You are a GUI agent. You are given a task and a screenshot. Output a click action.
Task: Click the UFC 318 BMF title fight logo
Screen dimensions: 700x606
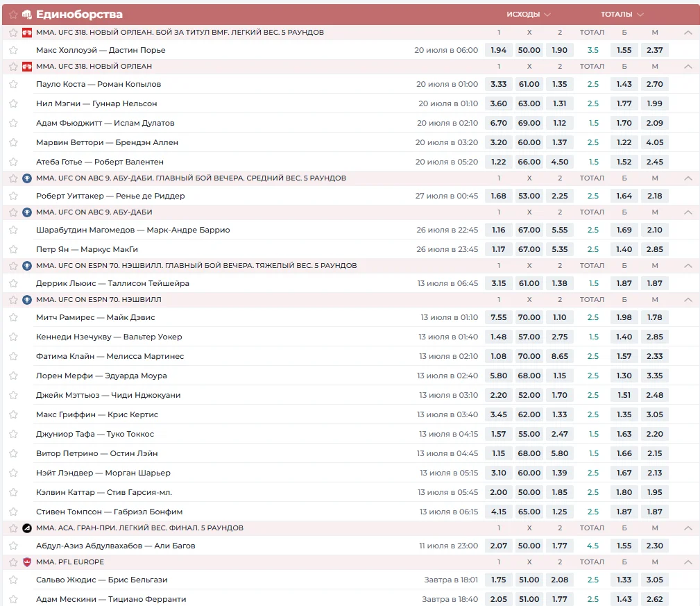click(x=27, y=33)
